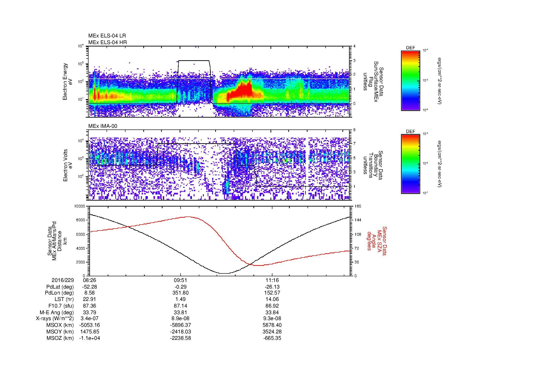This screenshot has width=555, height=392.
Task: Click the red 'MEx SZA Angle degrees' axis label
Action: pos(377,241)
